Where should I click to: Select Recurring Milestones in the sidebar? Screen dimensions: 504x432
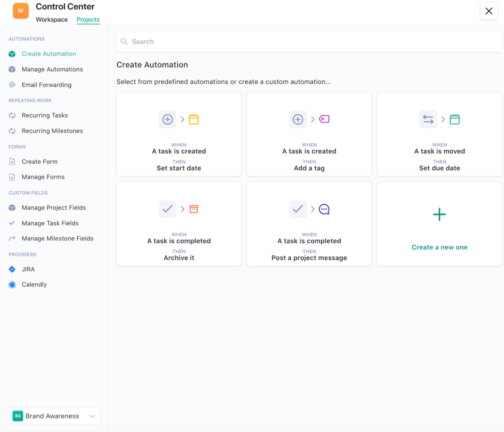(52, 131)
